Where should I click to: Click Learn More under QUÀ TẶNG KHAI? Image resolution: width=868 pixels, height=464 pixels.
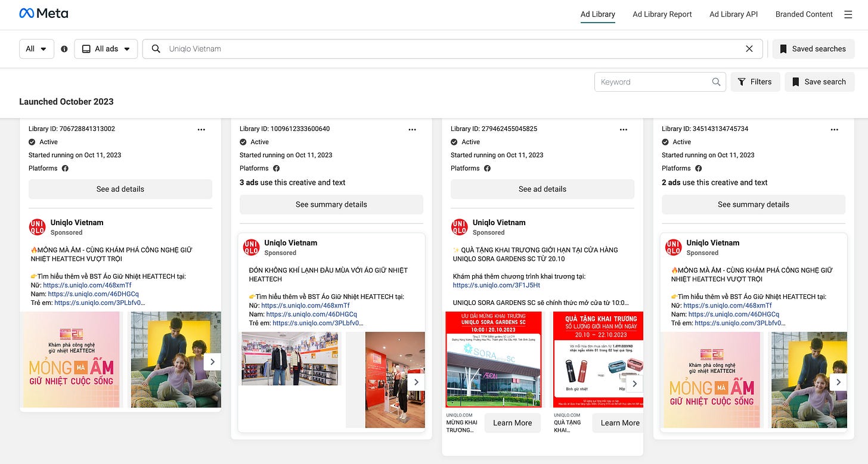618,423
